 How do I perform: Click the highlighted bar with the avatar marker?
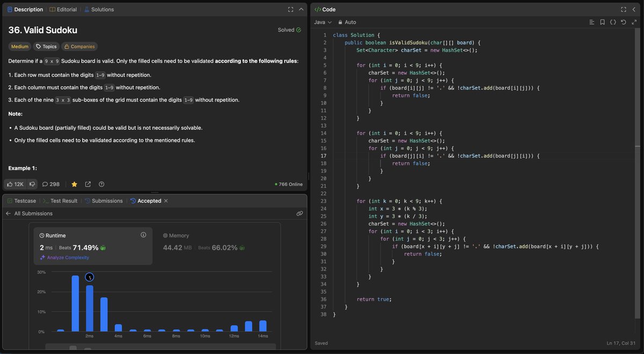coord(90,308)
